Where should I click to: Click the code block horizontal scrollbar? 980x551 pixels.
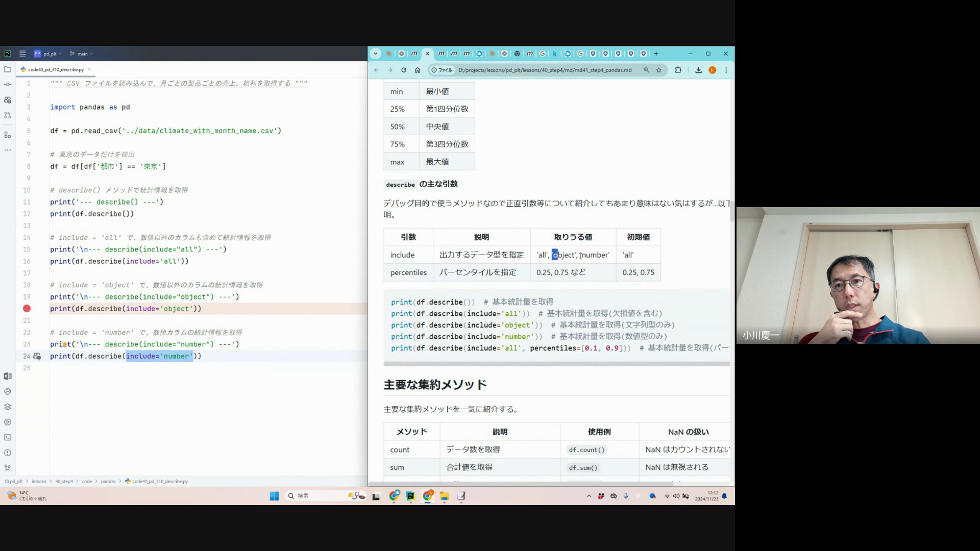[556, 364]
